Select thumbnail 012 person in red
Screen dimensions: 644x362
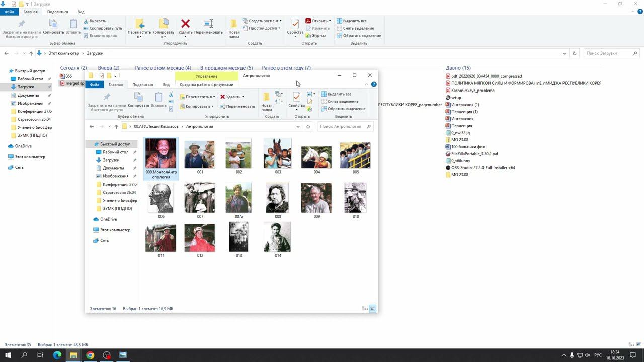[x=200, y=241]
